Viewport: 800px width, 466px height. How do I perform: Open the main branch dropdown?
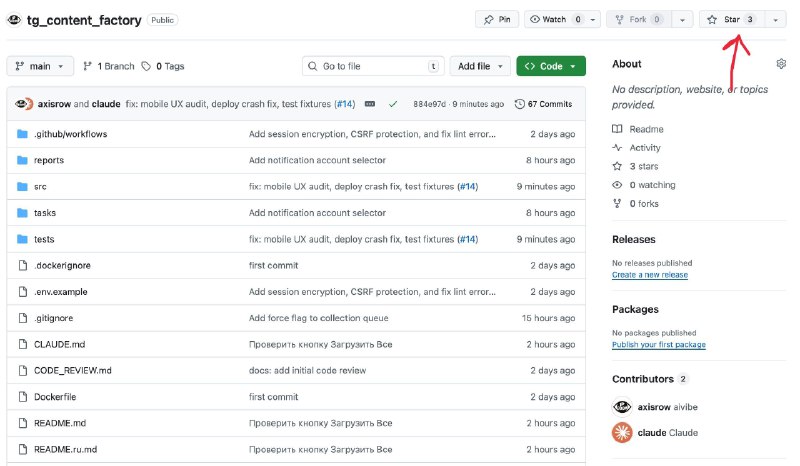click(40, 66)
